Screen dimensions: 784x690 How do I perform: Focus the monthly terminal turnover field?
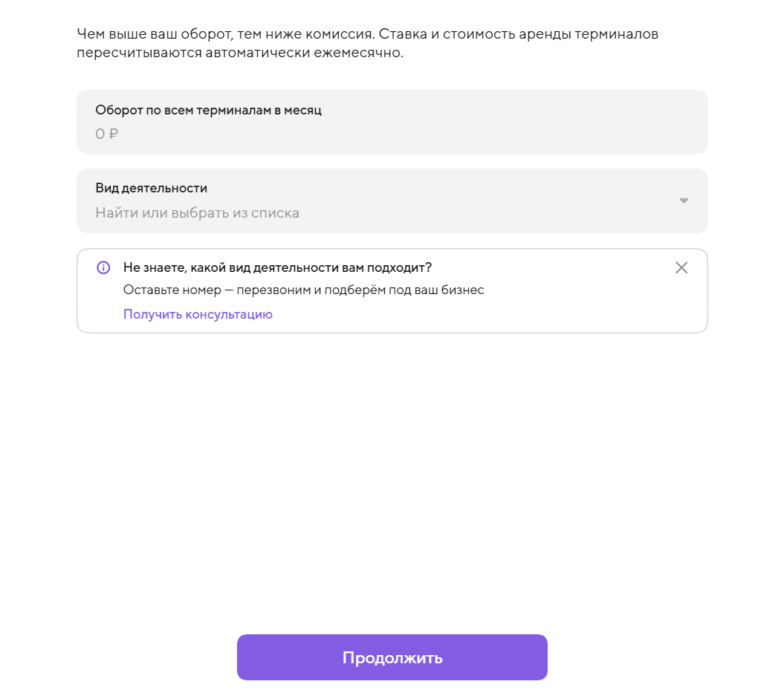(x=392, y=123)
